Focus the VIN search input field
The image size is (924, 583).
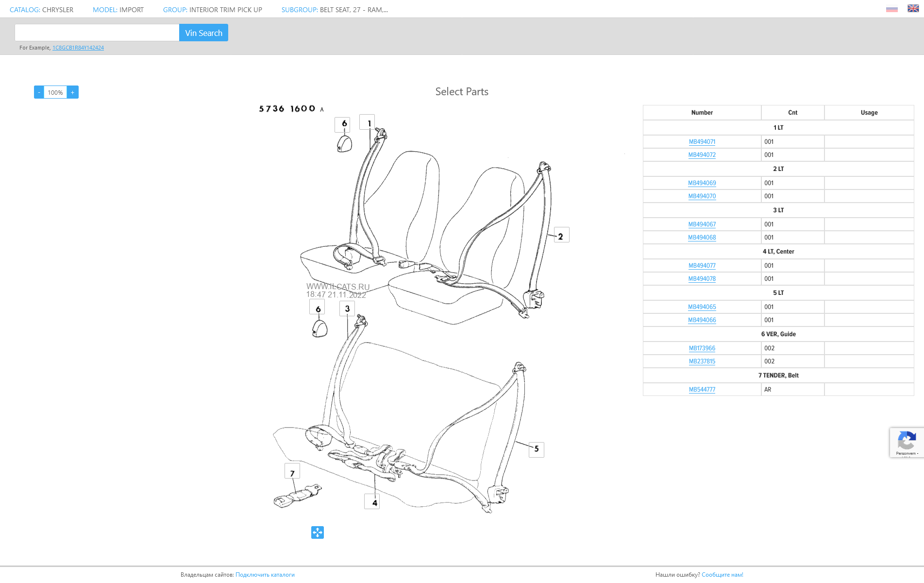point(97,33)
